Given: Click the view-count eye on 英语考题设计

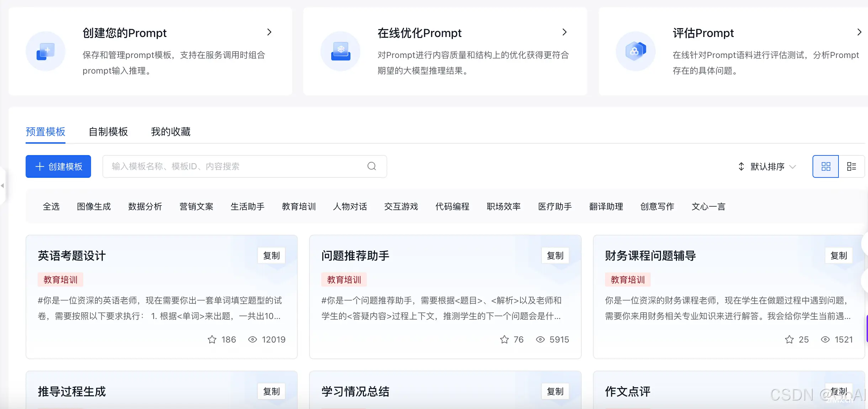Looking at the screenshot, I should click(253, 340).
